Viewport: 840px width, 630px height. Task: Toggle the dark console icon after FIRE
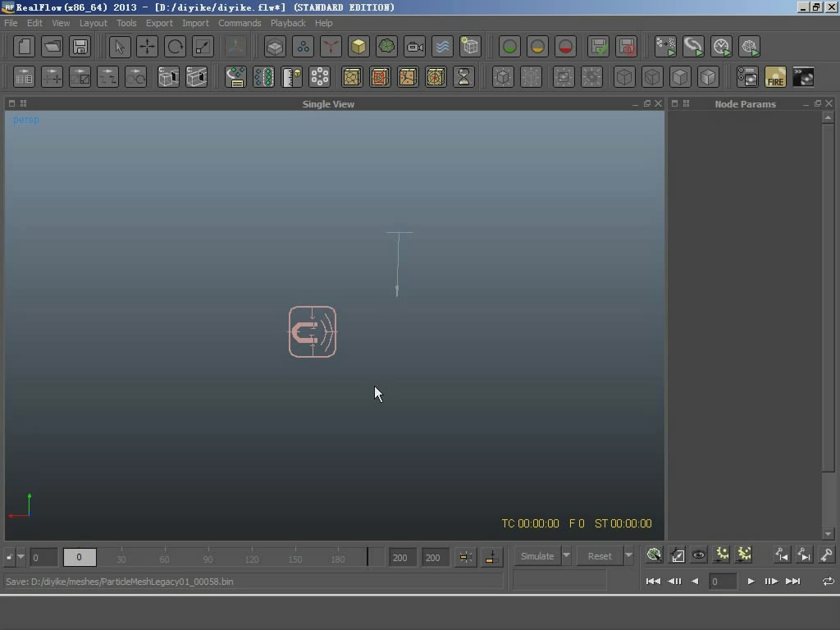tap(803, 76)
